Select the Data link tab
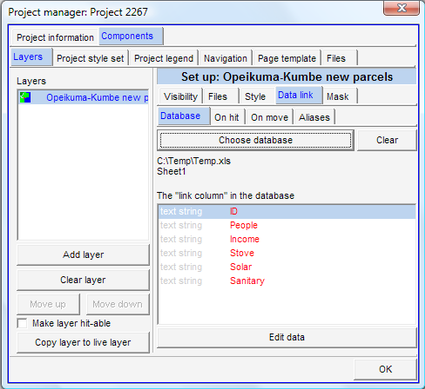425x389 pixels. click(299, 95)
